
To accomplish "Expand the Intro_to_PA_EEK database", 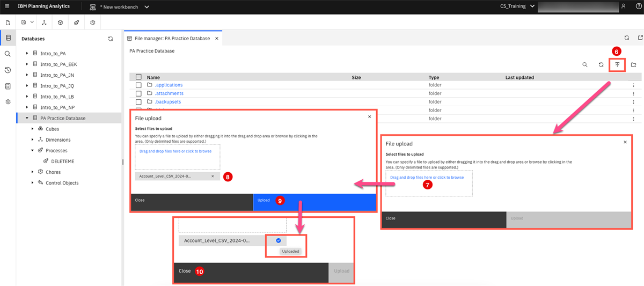I will (27, 64).
